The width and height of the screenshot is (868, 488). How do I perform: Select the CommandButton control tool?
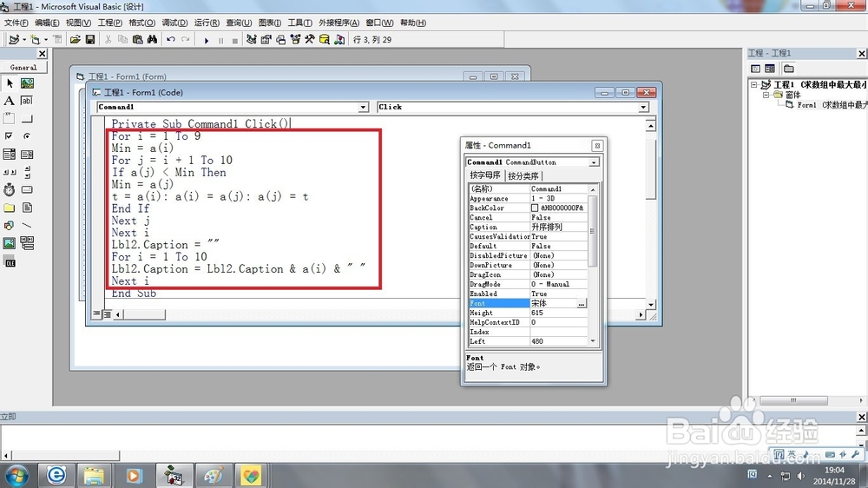(27, 119)
